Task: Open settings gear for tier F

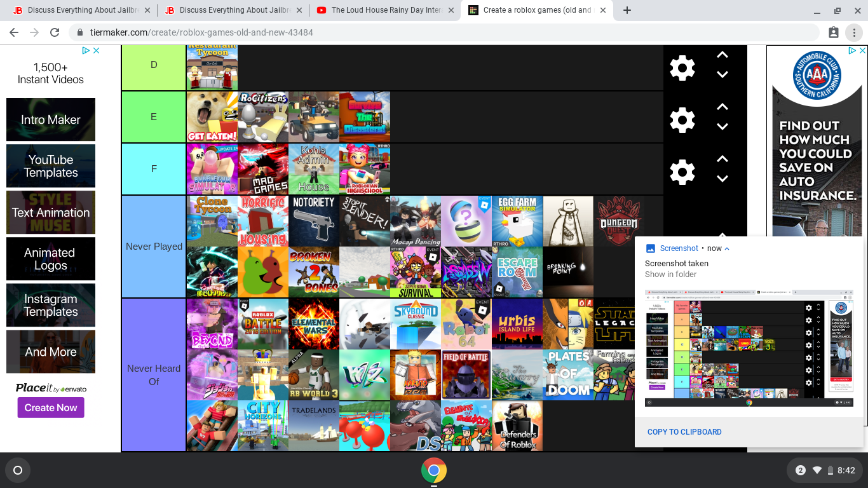Action: pyautogui.click(x=682, y=172)
